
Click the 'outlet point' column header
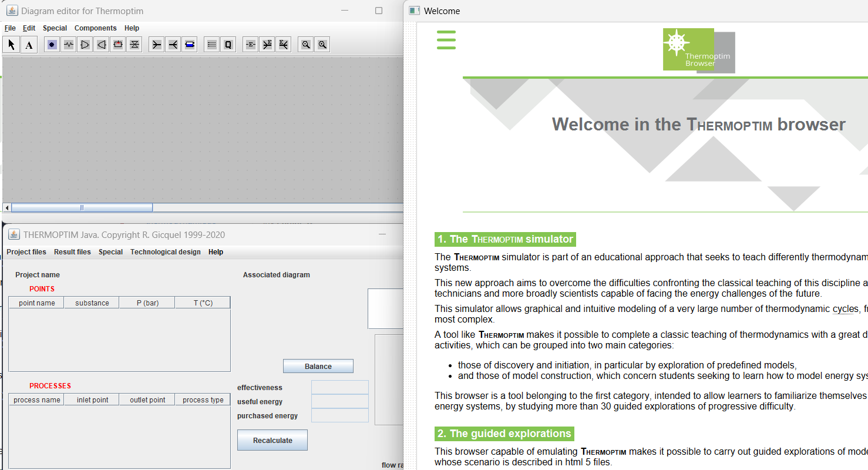click(147, 399)
